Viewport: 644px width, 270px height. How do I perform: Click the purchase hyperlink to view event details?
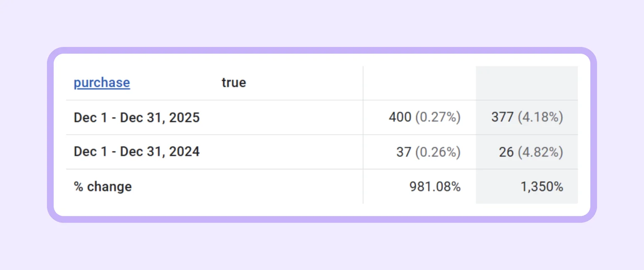point(101,83)
